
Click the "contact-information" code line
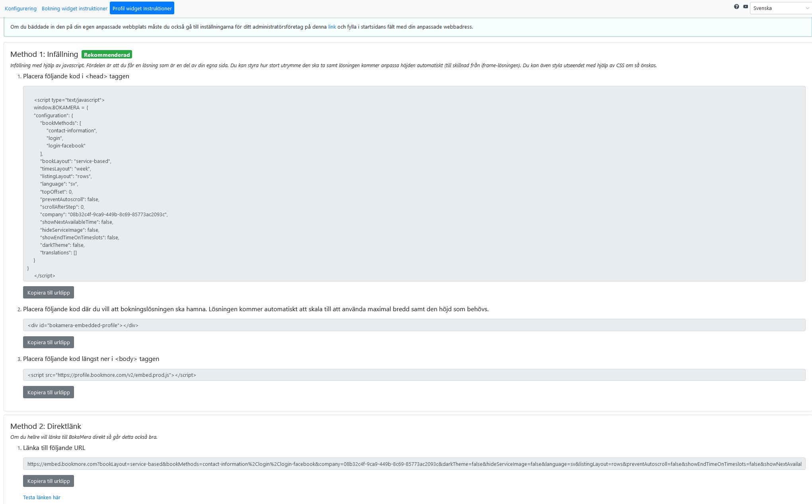(72, 131)
